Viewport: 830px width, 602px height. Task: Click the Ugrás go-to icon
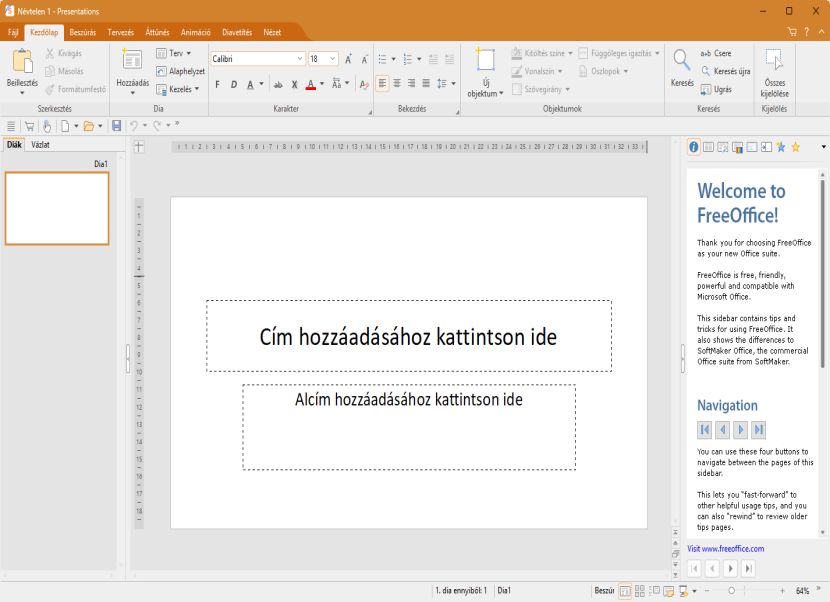pos(705,89)
